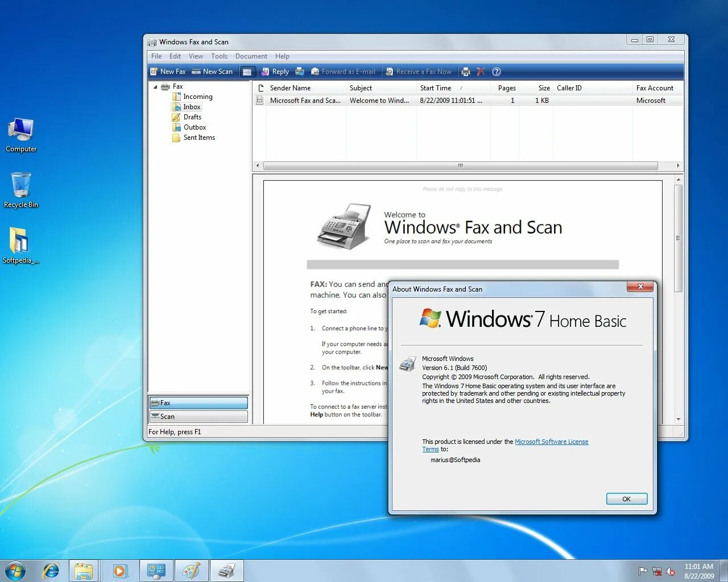Start a New Scan from toolbar
The height and width of the screenshot is (582, 728).
point(212,72)
